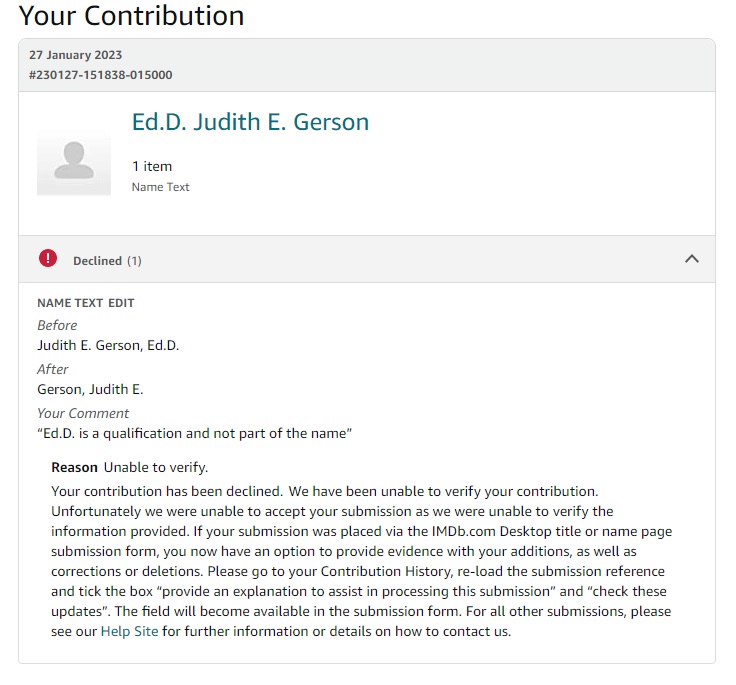Click the grey profile placeholder avatar

pos(74,161)
